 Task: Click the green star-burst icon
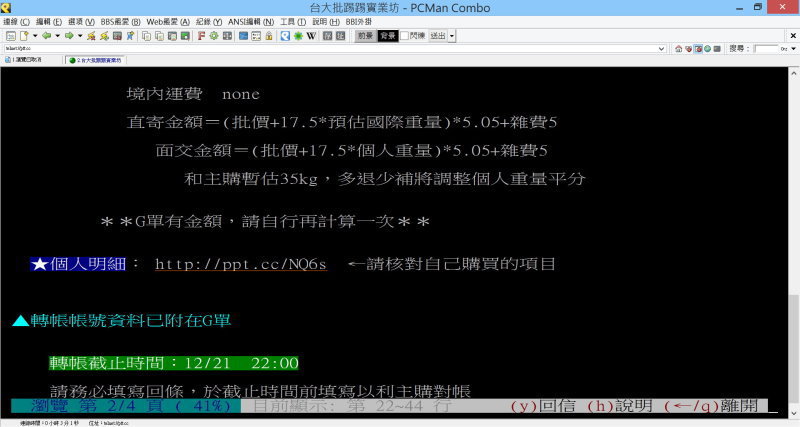tap(298, 36)
